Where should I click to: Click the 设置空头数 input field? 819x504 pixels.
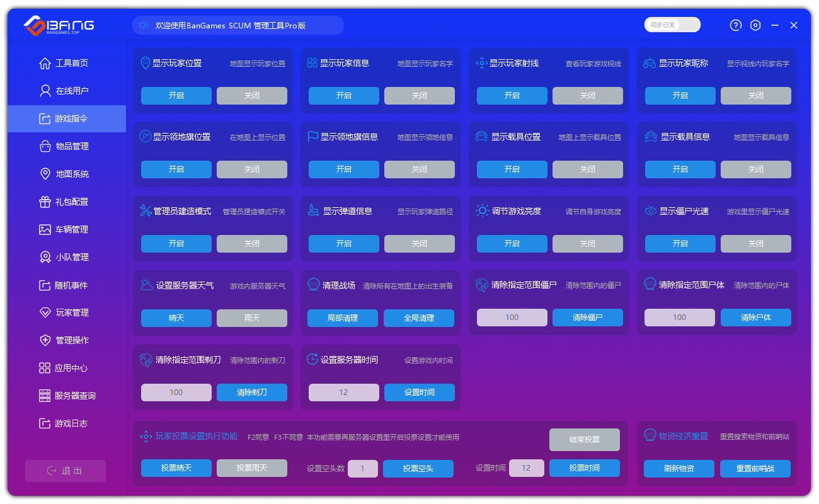coord(362,469)
